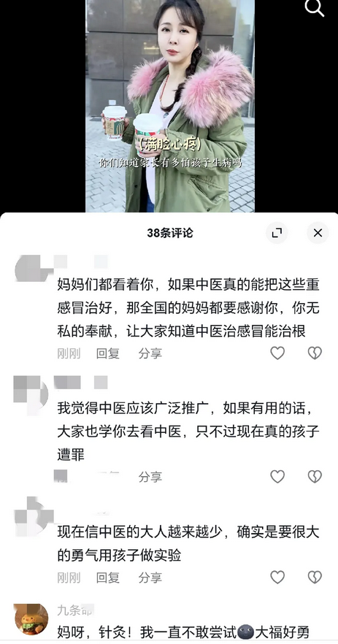Open the second commenter's pixelated avatar
The width and height of the screenshot is (338, 644).
[x=31, y=392]
